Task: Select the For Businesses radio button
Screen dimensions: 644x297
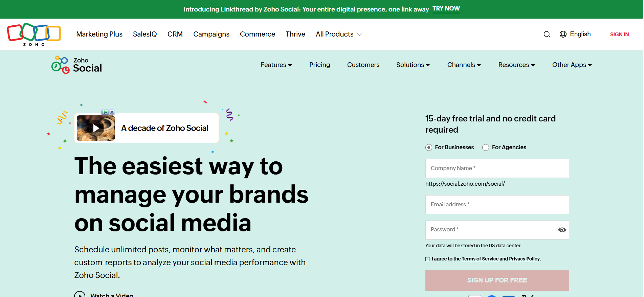Action: click(x=429, y=147)
